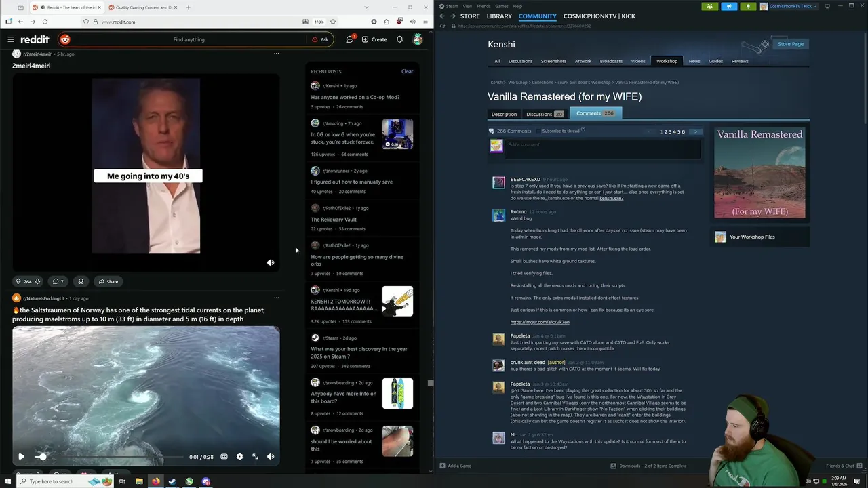The height and width of the screenshot is (488, 868).
Task: Open Reddit notifications bell
Action: pos(399,39)
